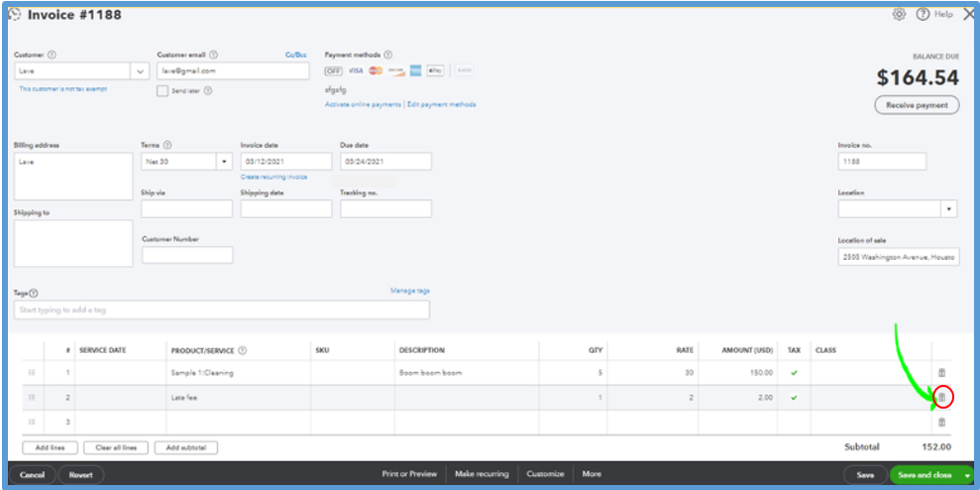This screenshot has width=980, height=490.
Task: Open the Cc/Bcc link
Action: [x=296, y=56]
